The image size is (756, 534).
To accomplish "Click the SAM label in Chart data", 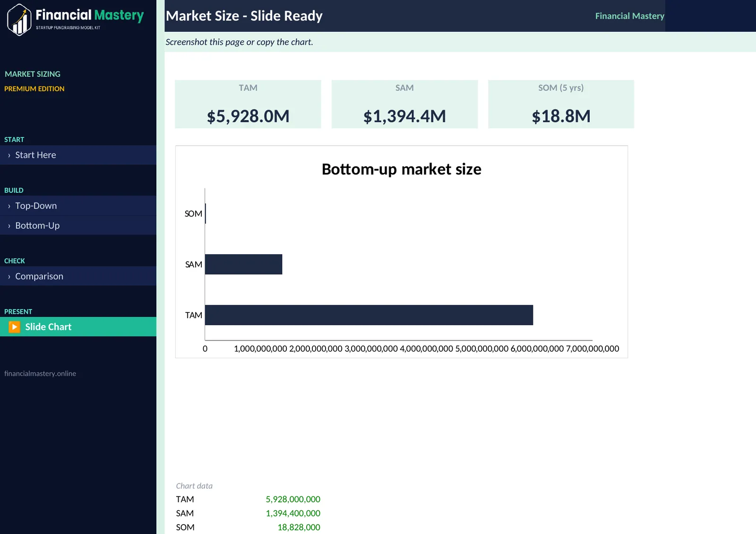I will click(x=185, y=513).
